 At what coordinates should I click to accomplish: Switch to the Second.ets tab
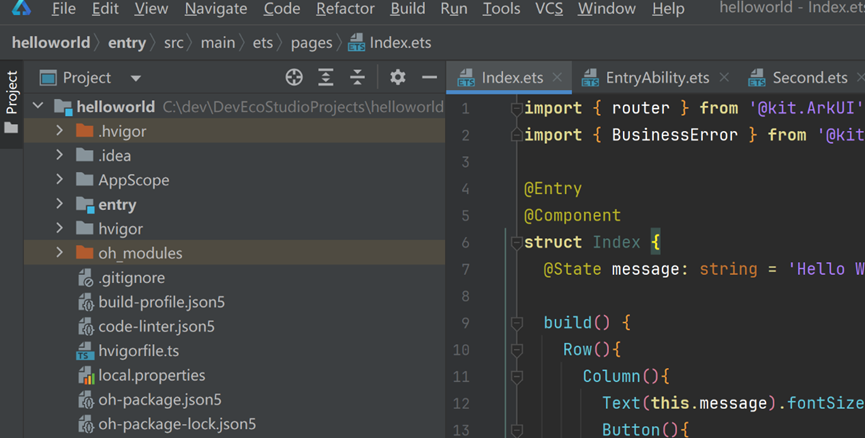(805, 78)
